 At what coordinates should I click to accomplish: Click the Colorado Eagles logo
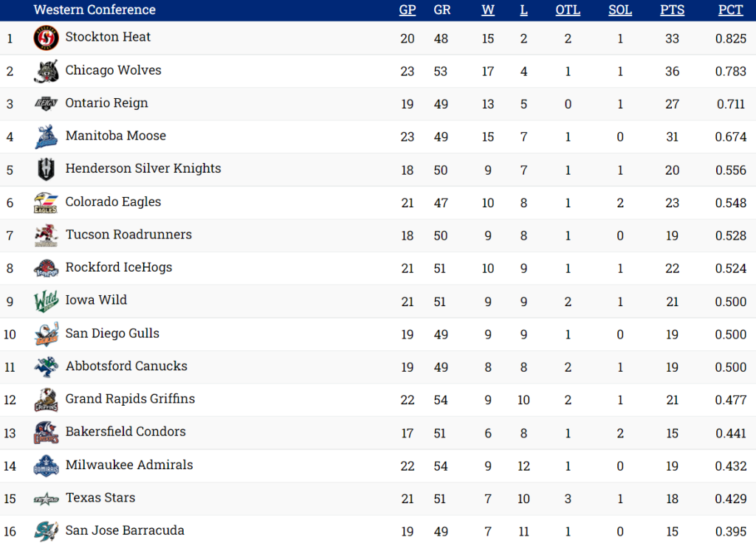point(47,202)
